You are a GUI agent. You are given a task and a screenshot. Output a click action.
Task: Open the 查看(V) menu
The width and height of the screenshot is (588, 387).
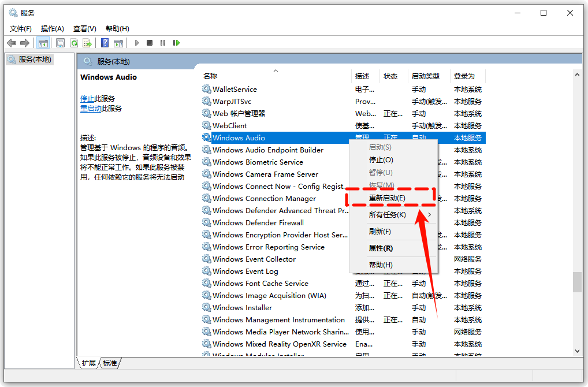click(x=85, y=29)
